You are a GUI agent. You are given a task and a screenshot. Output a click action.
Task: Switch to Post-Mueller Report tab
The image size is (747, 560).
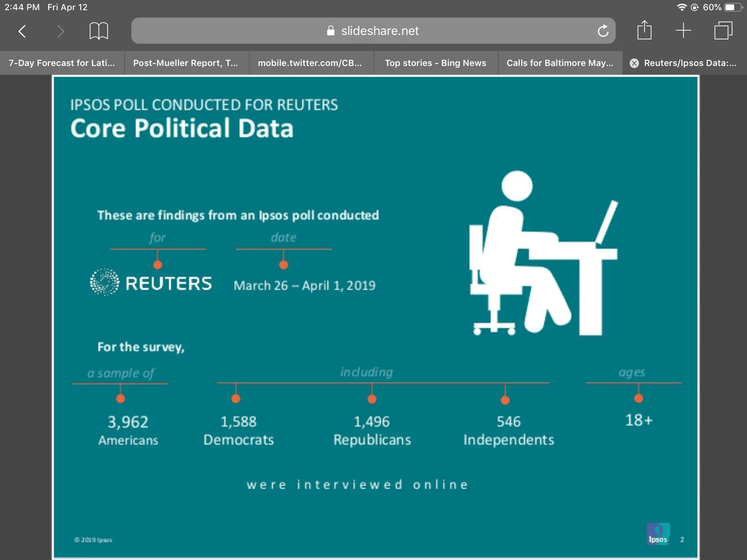pyautogui.click(x=186, y=63)
